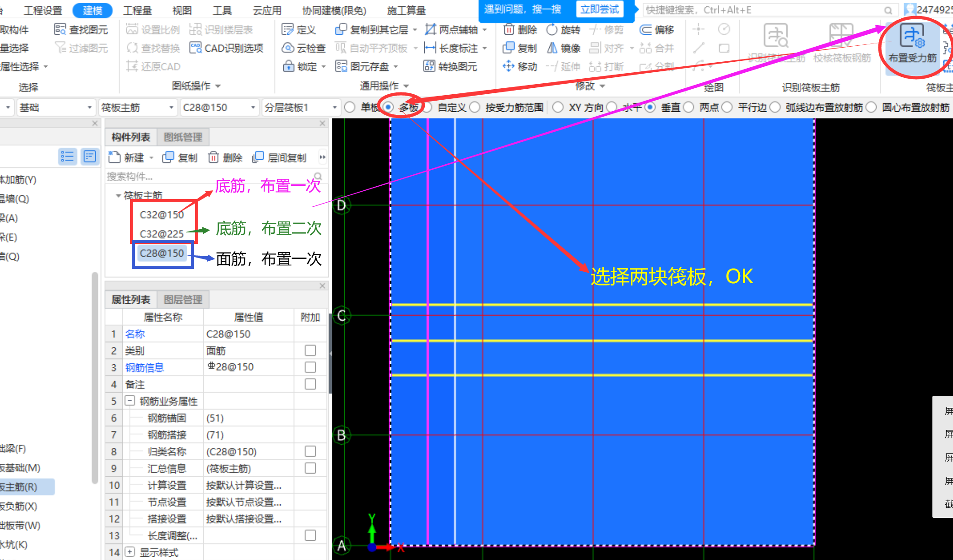This screenshot has width=953, height=560.
Task: Click the 新建 component icon
Action: (x=114, y=157)
